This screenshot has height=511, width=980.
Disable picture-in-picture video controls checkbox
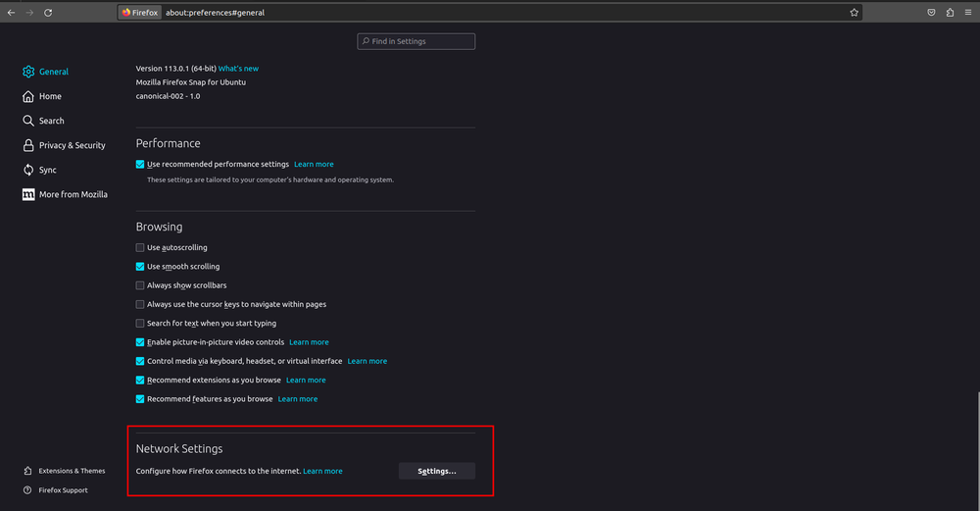[x=140, y=342]
